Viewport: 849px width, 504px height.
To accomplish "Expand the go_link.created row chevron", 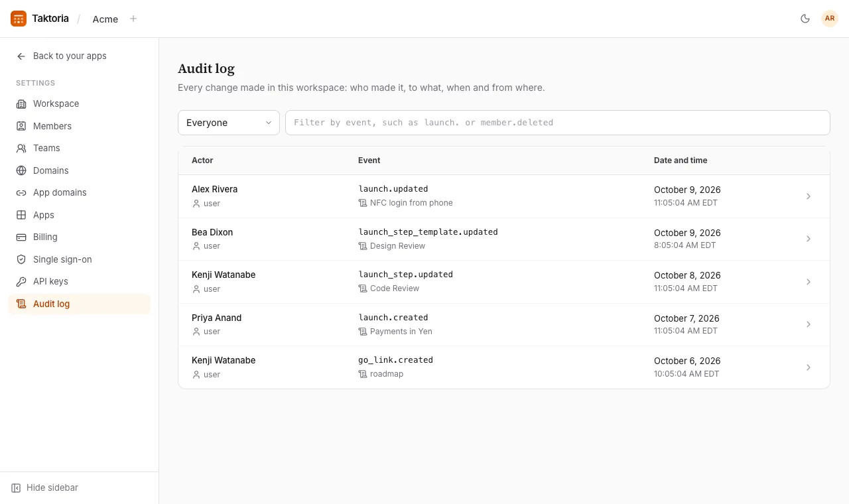I will pyautogui.click(x=809, y=367).
